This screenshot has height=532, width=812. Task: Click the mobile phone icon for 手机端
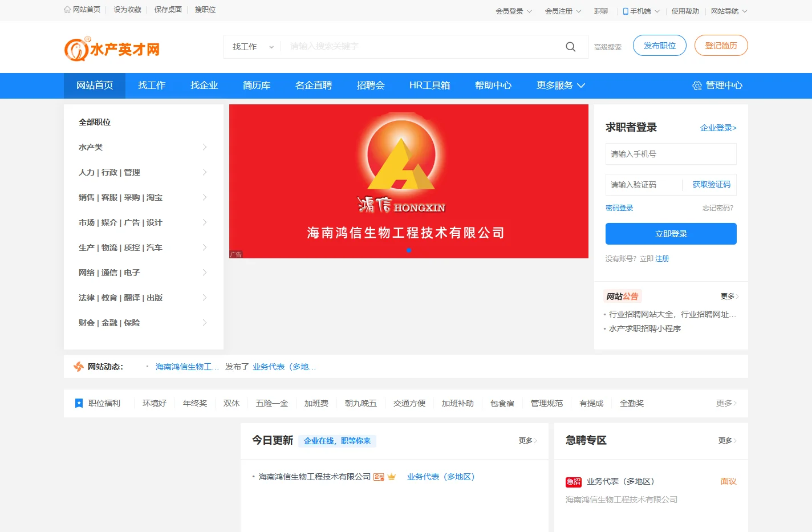pyautogui.click(x=626, y=11)
